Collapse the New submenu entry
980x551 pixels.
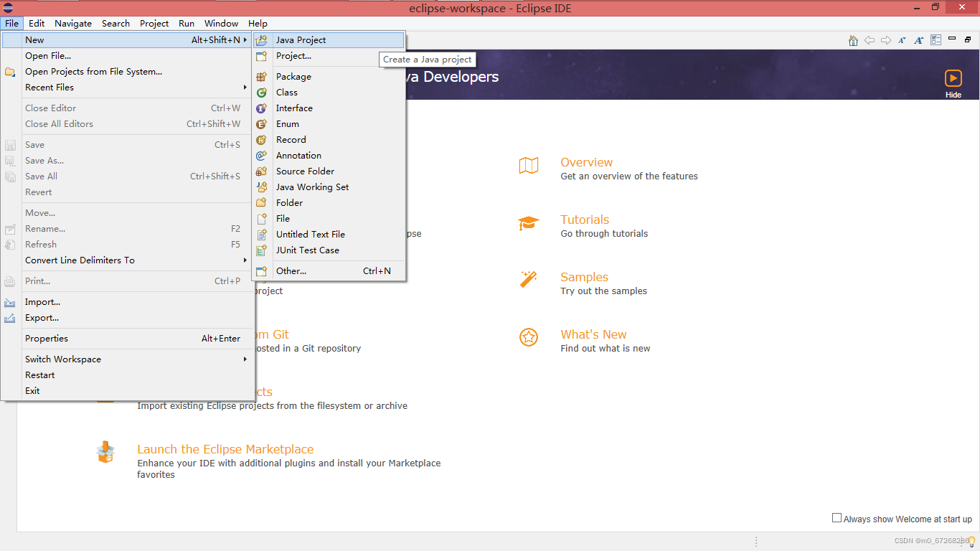click(128, 40)
